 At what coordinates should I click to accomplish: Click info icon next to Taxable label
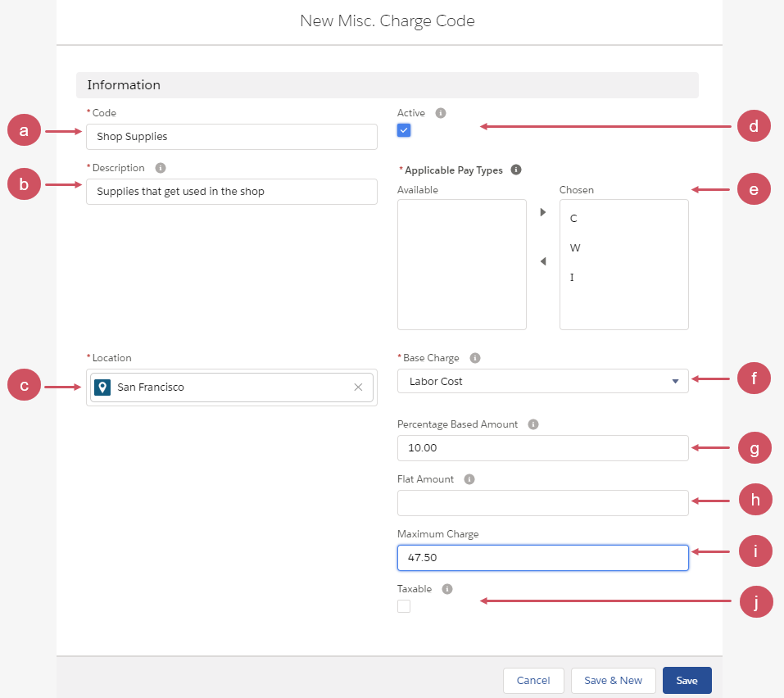click(447, 589)
